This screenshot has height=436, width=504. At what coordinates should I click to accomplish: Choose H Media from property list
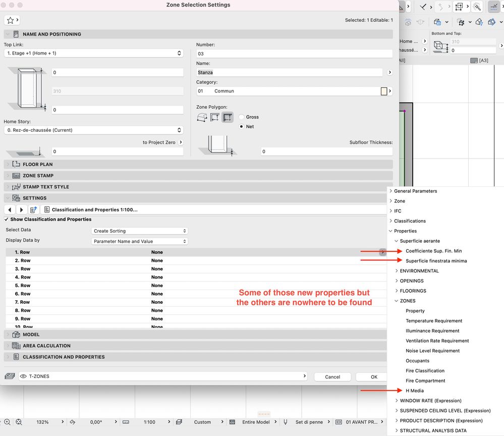pyautogui.click(x=415, y=391)
